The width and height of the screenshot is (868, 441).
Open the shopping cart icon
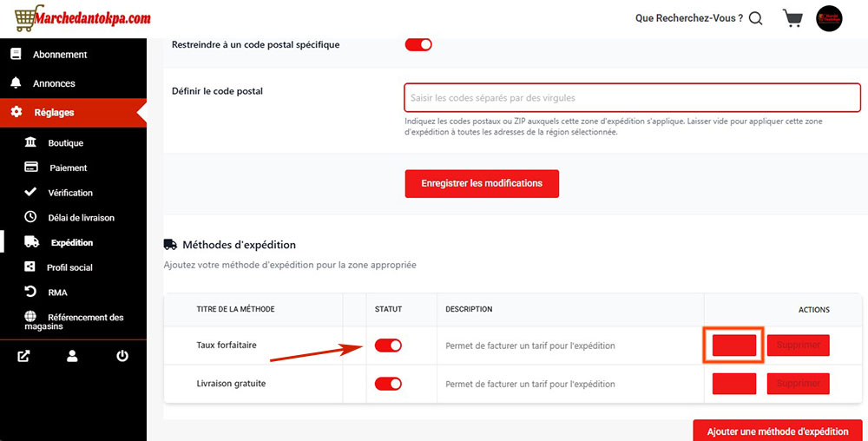click(x=792, y=18)
